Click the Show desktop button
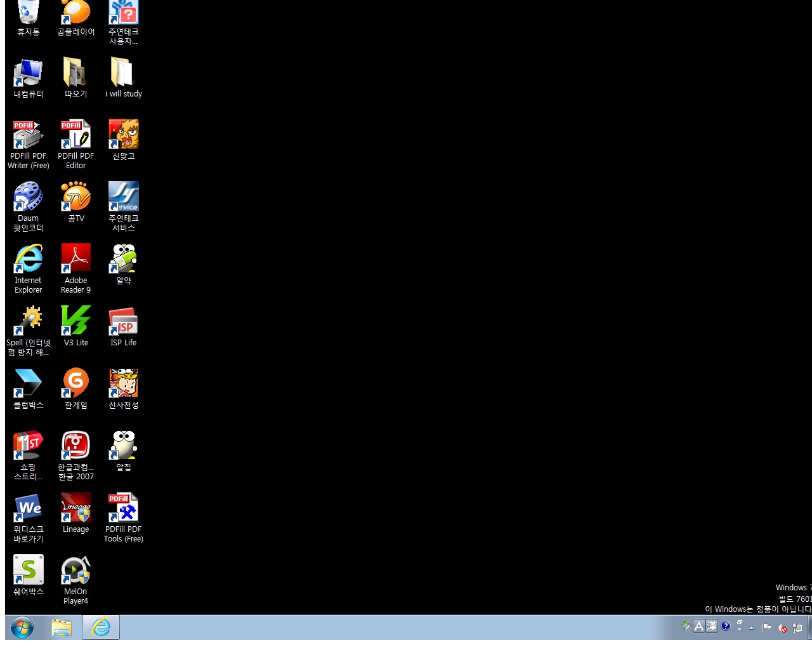The width and height of the screenshot is (812, 650). point(809,628)
